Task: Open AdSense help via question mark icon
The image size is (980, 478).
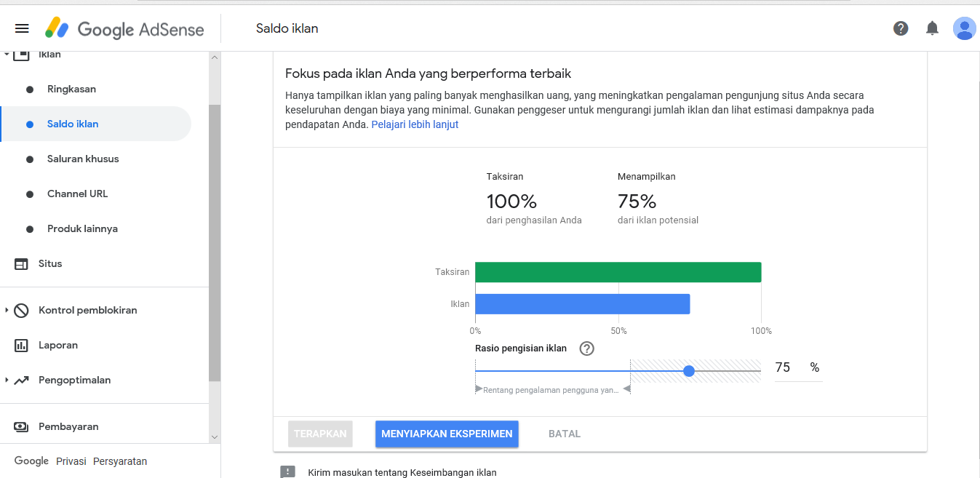Action: 901,28
